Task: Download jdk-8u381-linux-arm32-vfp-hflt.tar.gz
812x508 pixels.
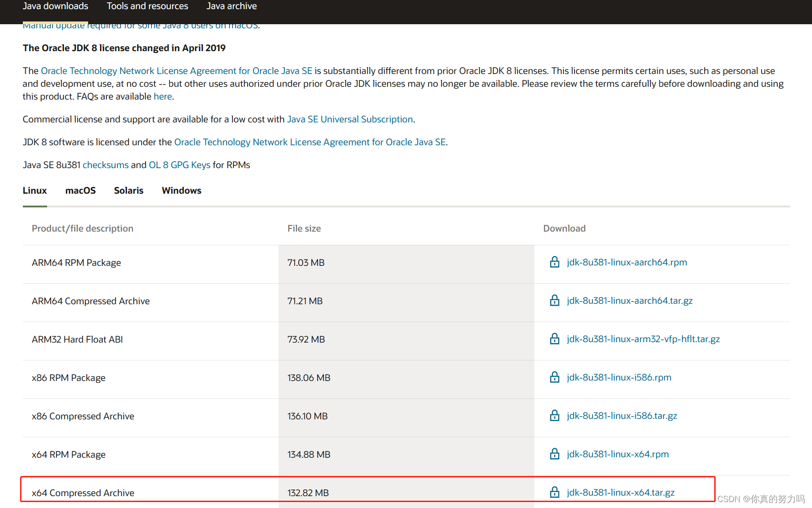Action: (x=643, y=339)
